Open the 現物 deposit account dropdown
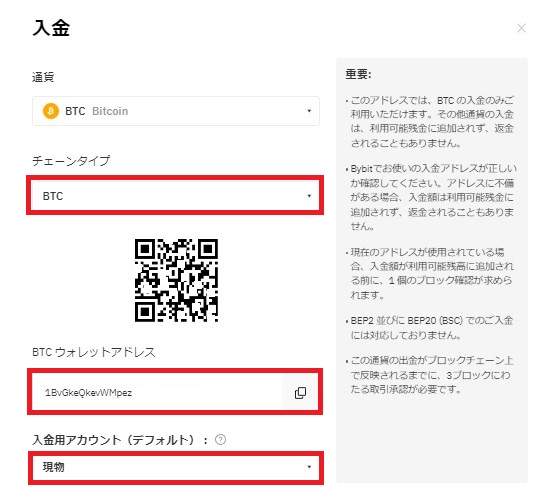The image size is (555, 498). click(x=176, y=467)
